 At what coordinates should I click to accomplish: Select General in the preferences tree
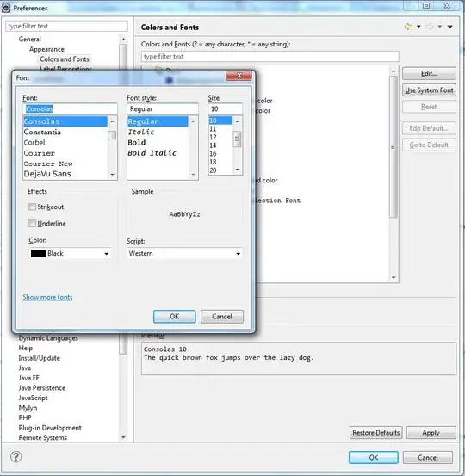click(x=30, y=39)
